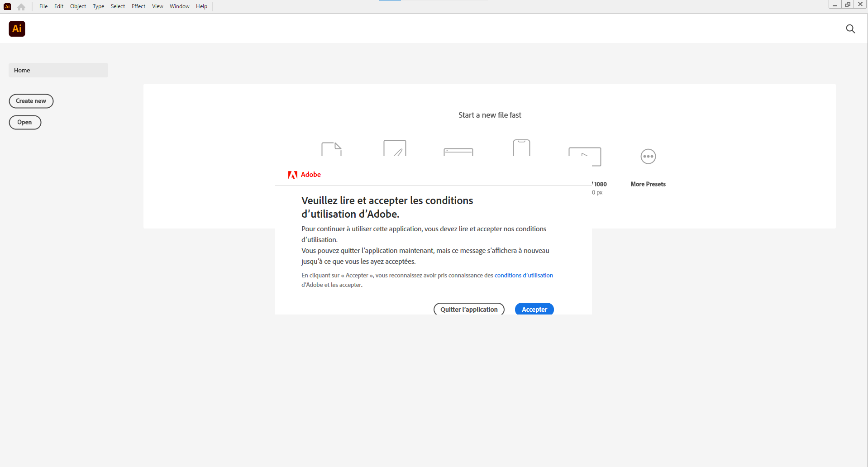Open the Help menu

pyautogui.click(x=201, y=6)
